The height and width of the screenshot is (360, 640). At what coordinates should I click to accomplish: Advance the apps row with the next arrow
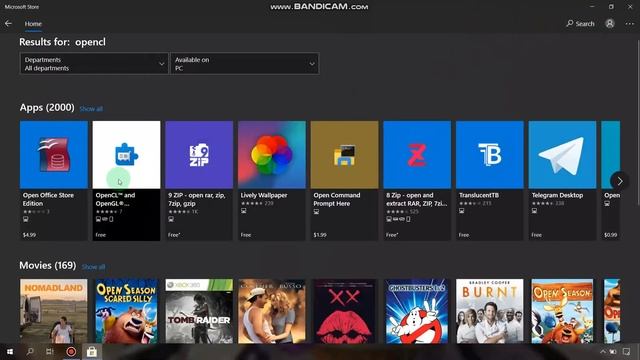620,181
